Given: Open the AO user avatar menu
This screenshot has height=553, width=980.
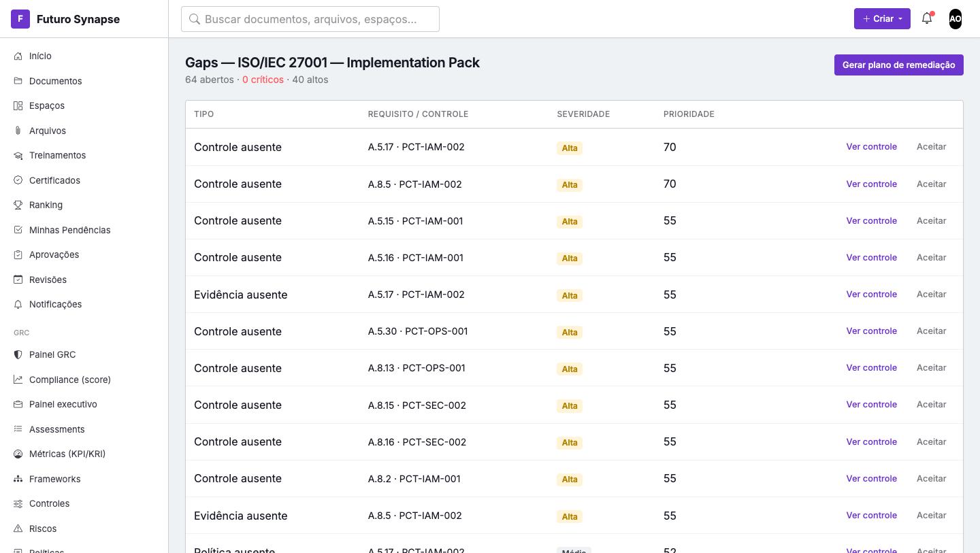Looking at the screenshot, I should [955, 19].
